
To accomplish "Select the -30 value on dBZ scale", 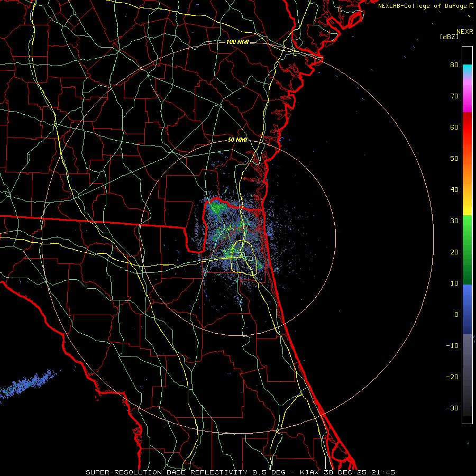I will (452, 408).
